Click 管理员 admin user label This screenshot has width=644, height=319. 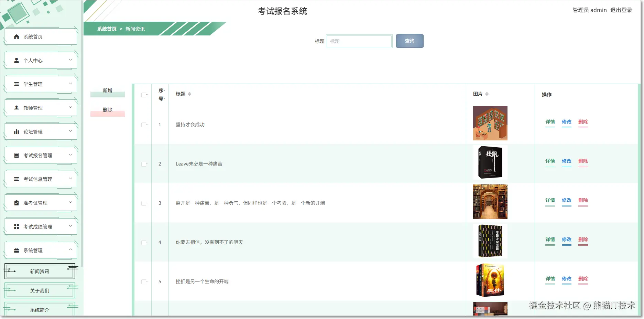coord(590,10)
